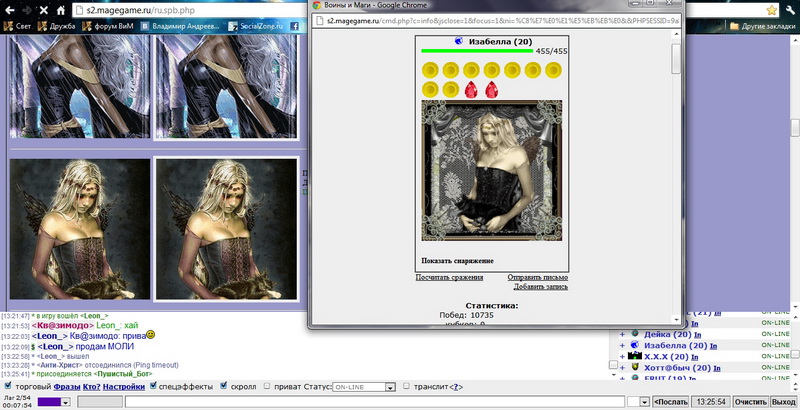
Task: Expand the plus beside Изабелла (20) in list
Action: tap(622, 346)
